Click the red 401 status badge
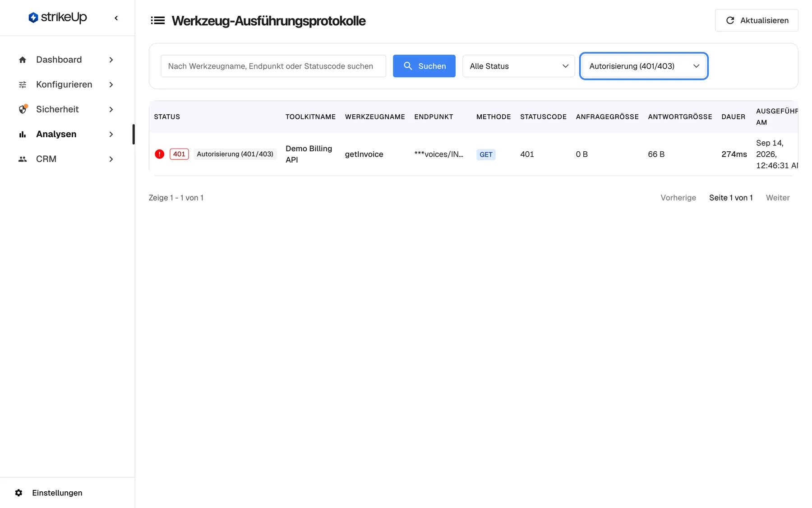 (x=179, y=154)
